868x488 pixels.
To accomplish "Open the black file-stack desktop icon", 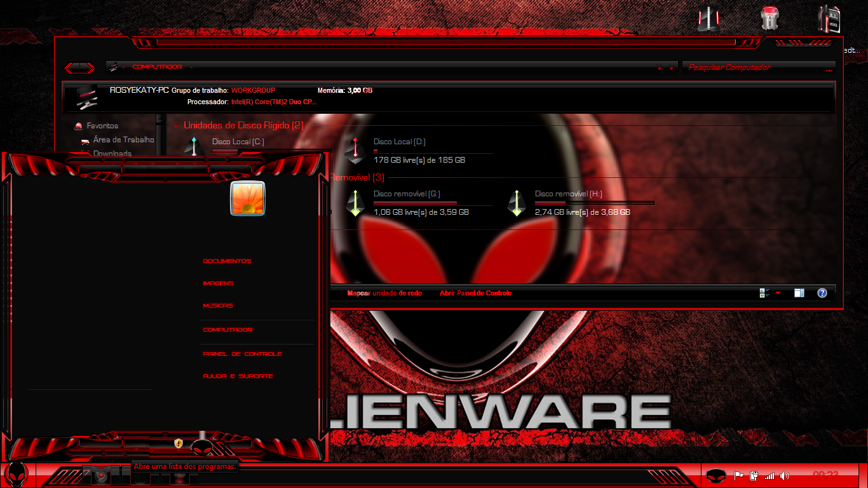I will point(829,18).
